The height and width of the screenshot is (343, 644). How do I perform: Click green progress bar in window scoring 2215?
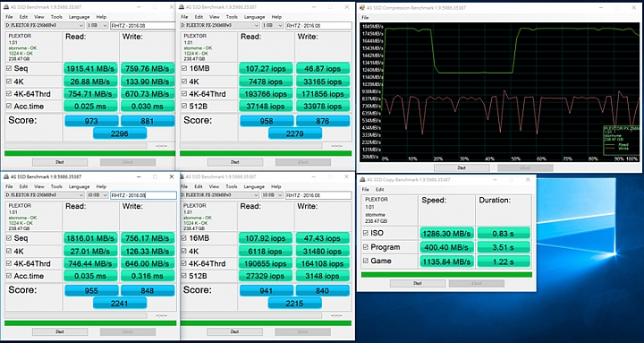(266, 323)
